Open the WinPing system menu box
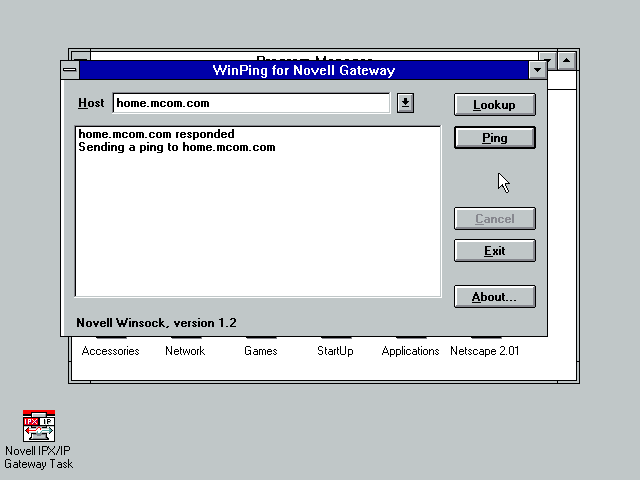640x480 pixels. [70, 70]
